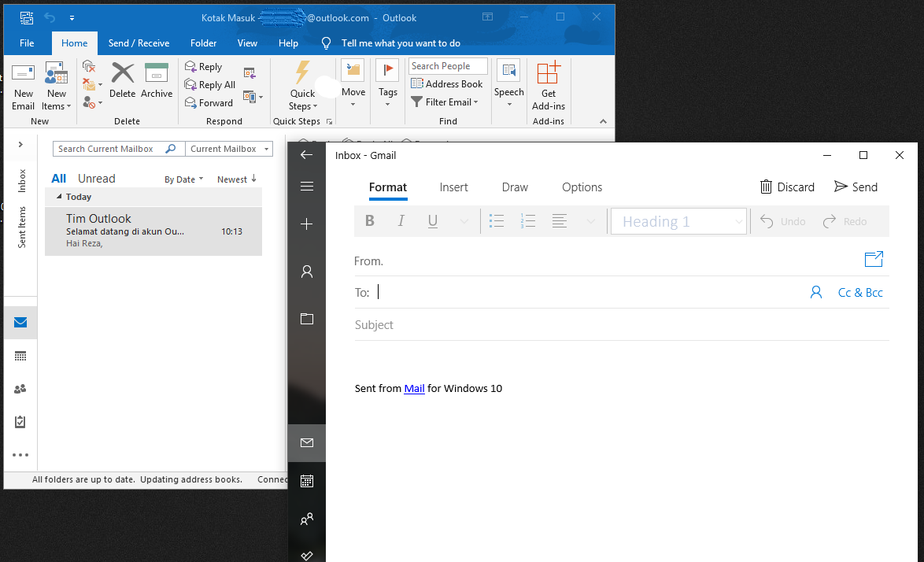Switch to Mail icon in sidebar bottom
Image resolution: width=924 pixels, height=562 pixels.
click(306, 442)
